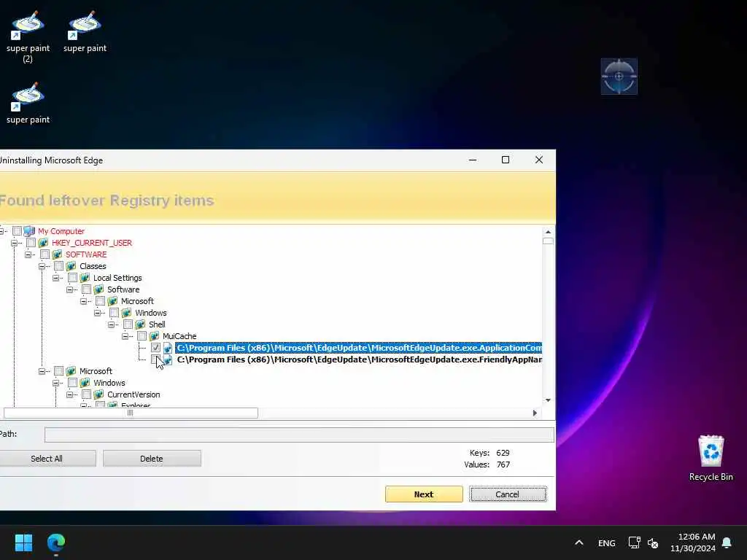
Task: Check the FriendlyAppName value checkbox
Action: 155,359
